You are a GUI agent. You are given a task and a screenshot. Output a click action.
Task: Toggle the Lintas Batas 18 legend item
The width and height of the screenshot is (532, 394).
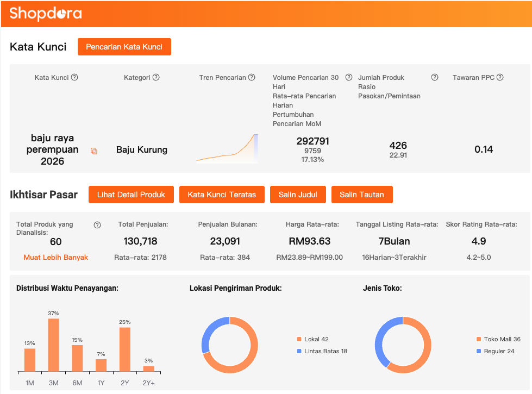tap(325, 351)
